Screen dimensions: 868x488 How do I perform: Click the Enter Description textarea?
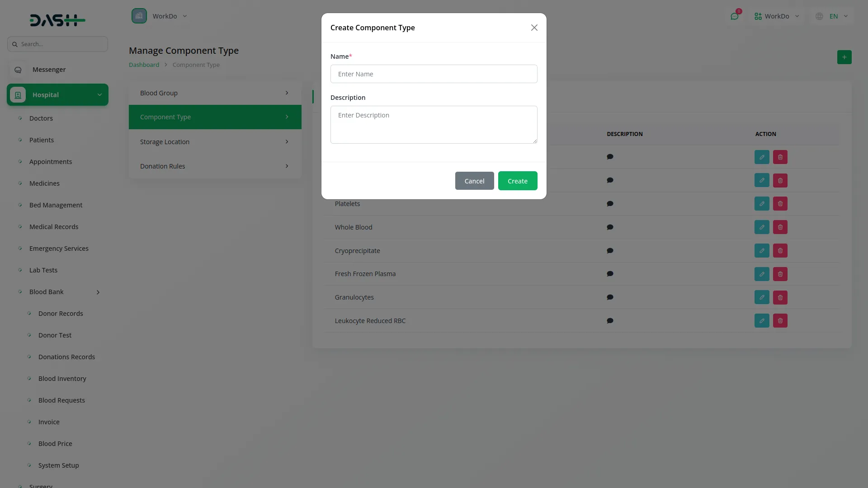pyautogui.click(x=434, y=125)
